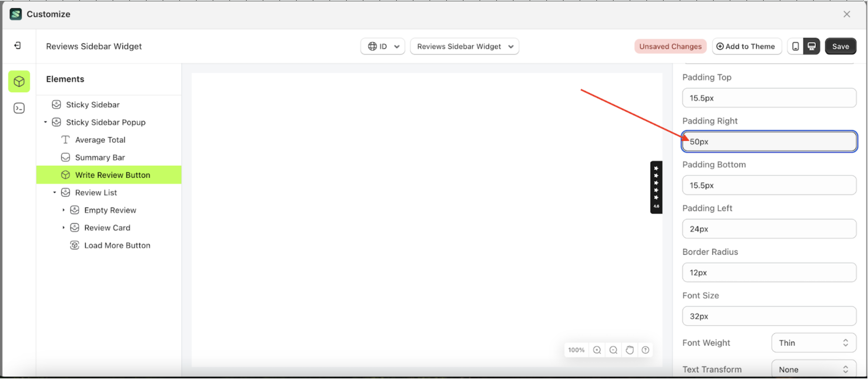The height and width of the screenshot is (379, 868).
Task: Collapse the Sticky Sidebar Popup tree item
Action: click(x=46, y=122)
